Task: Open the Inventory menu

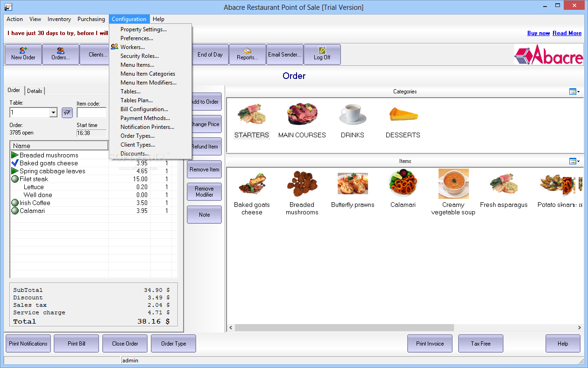Action: click(x=59, y=19)
